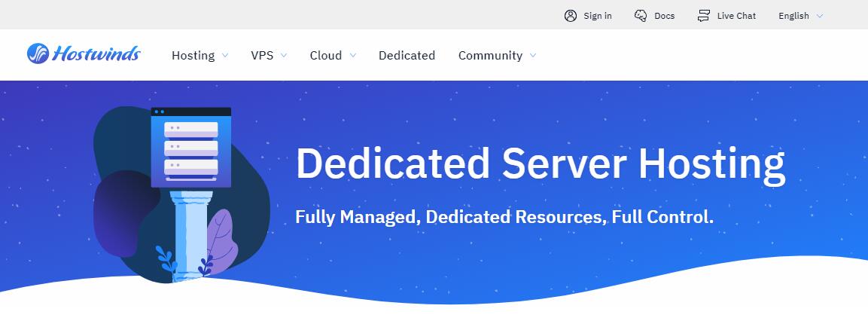Click the Dedicated Server Hosting heading
Screen dimensions: 868x333
(x=541, y=164)
